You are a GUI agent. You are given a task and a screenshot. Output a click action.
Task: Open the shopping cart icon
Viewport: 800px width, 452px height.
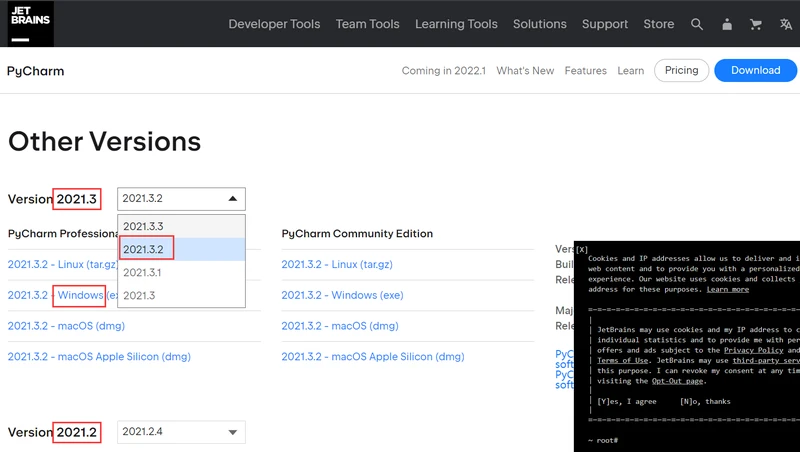coord(756,24)
